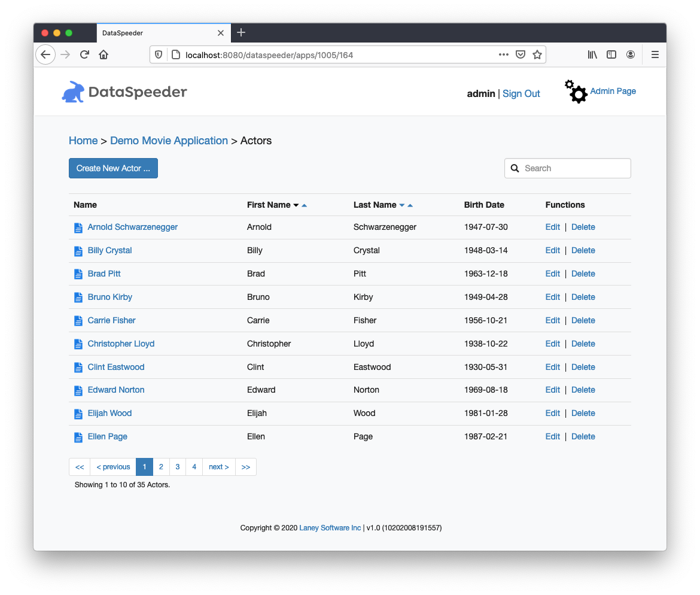Click the bookmark star in the address bar
700x595 pixels.
537,54
